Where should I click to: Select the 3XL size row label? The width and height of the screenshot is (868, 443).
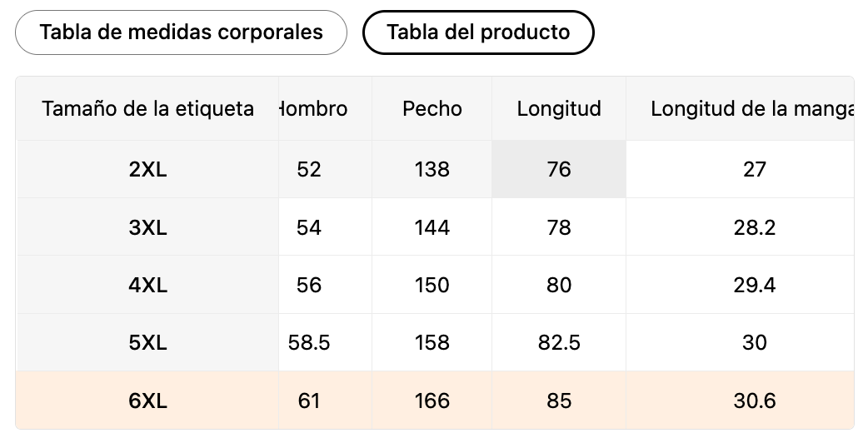click(148, 227)
